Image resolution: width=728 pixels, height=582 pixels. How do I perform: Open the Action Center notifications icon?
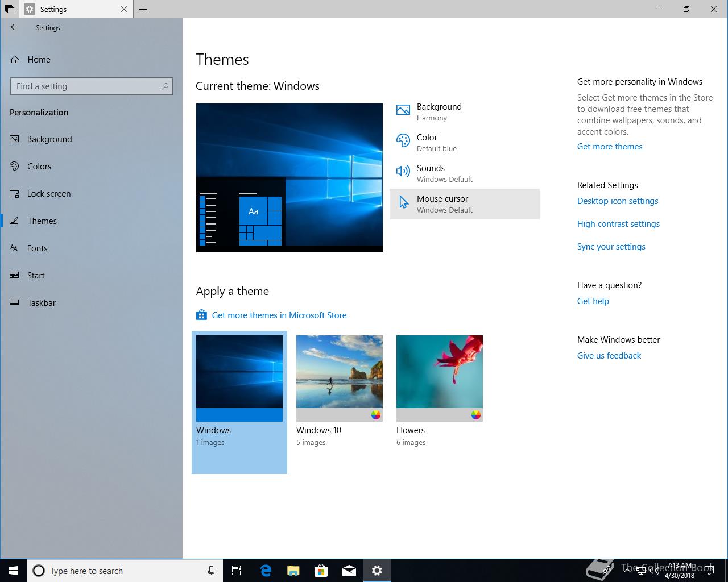coord(709,571)
